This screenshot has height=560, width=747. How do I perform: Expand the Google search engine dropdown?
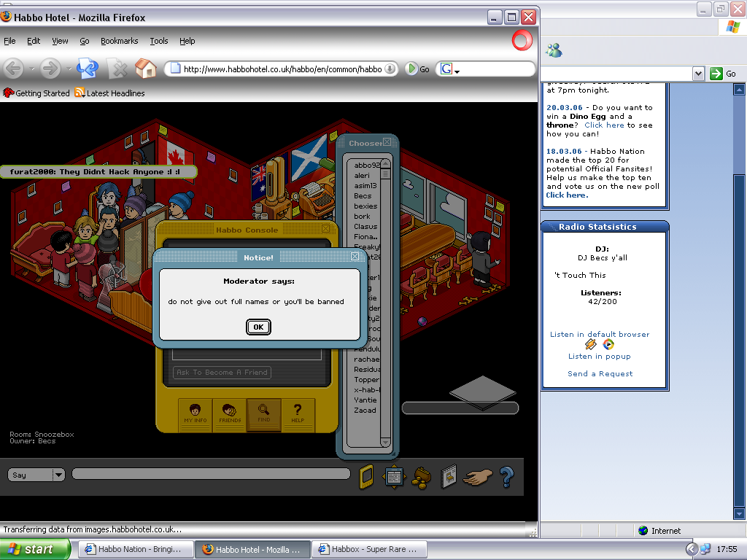457,70
